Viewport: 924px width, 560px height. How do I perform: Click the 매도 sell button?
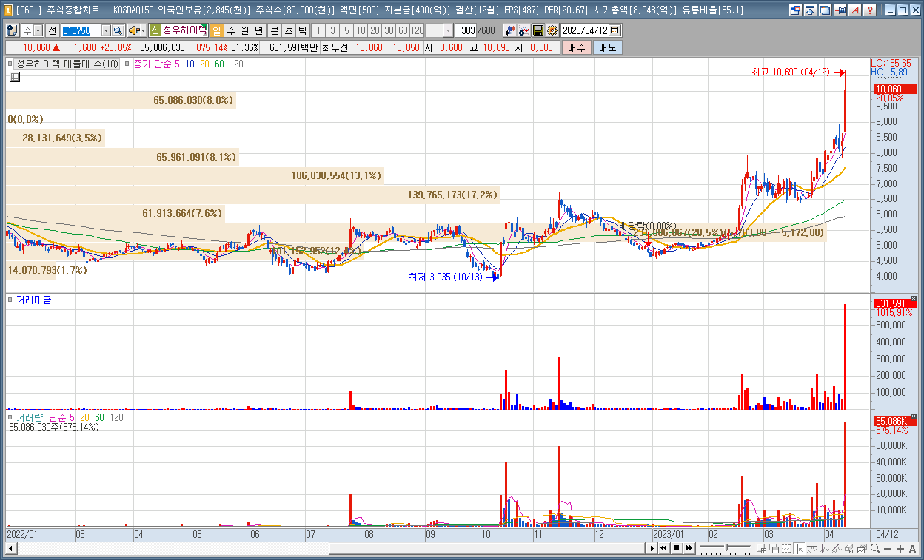[x=608, y=47]
